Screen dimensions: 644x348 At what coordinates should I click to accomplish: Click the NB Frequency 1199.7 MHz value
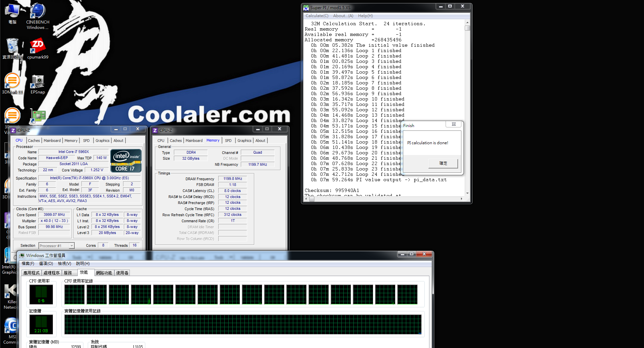pos(258,164)
